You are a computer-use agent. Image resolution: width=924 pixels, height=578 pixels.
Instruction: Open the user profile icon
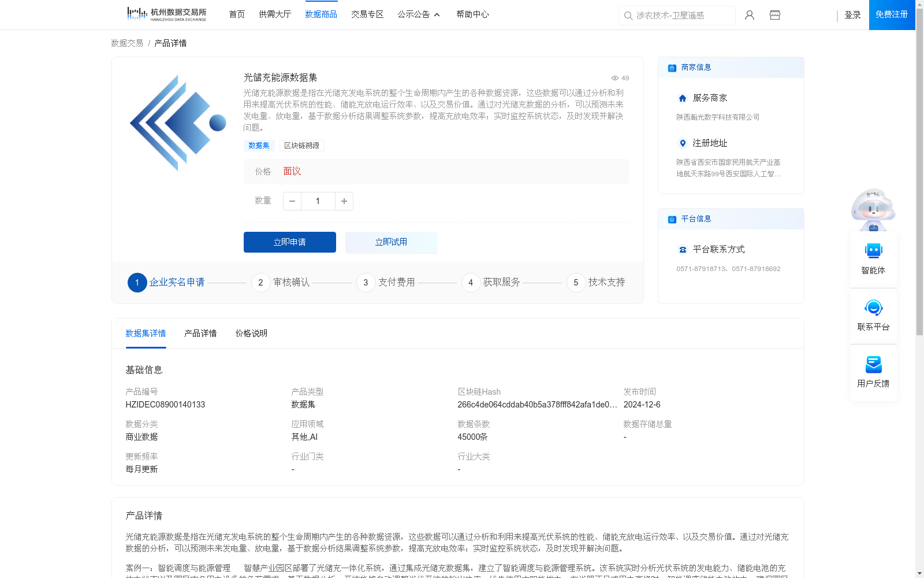pos(750,15)
